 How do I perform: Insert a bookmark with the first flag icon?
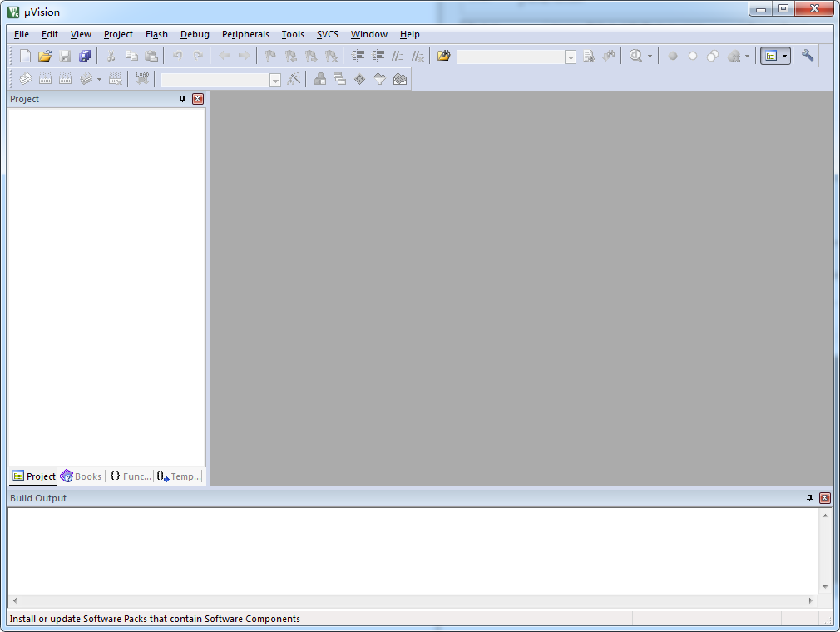pyautogui.click(x=270, y=56)
